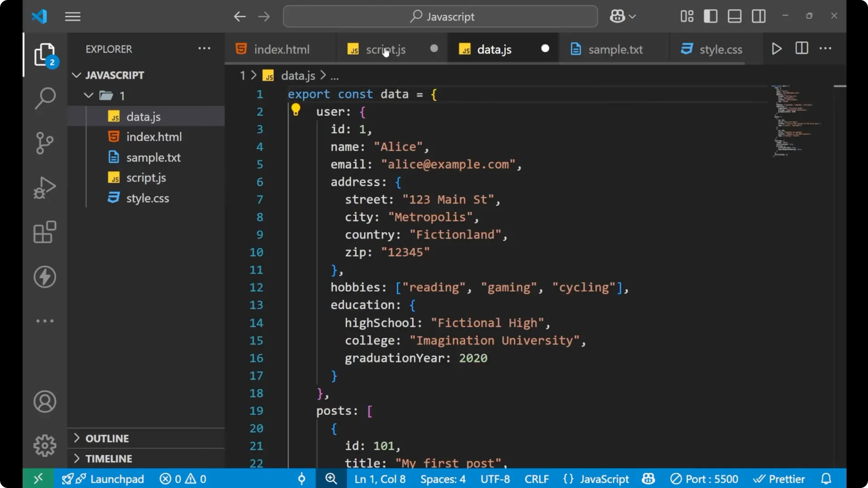Open the hamburger application menu
This screenshot has height=488, width=868.
(72, 16)
